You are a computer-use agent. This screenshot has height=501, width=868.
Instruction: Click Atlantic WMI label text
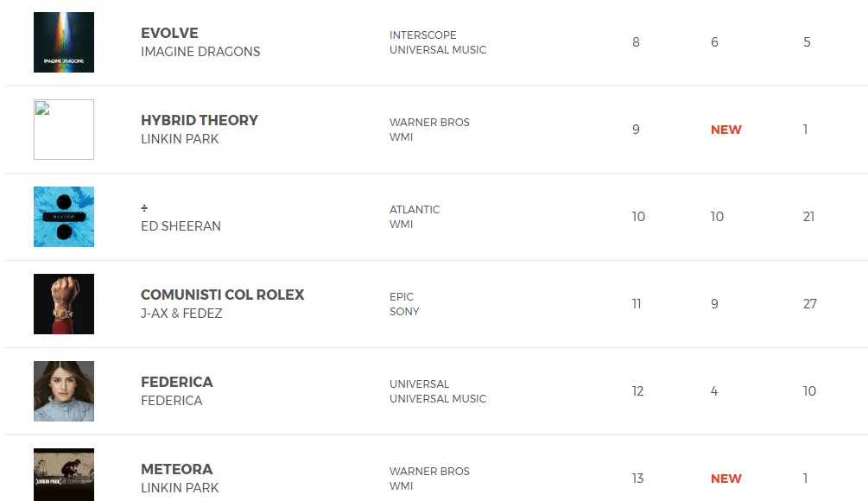coord(415,217)
